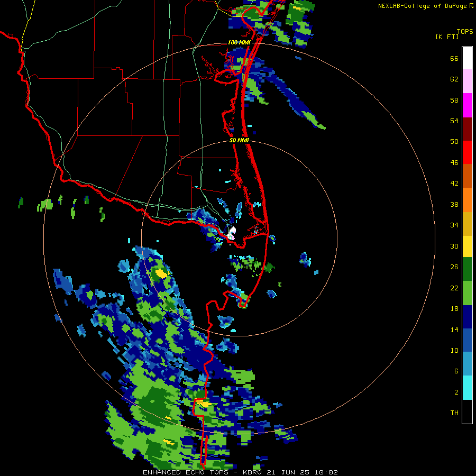
Task: Click the dark green legend swatch
Action: tap(467, 269)
